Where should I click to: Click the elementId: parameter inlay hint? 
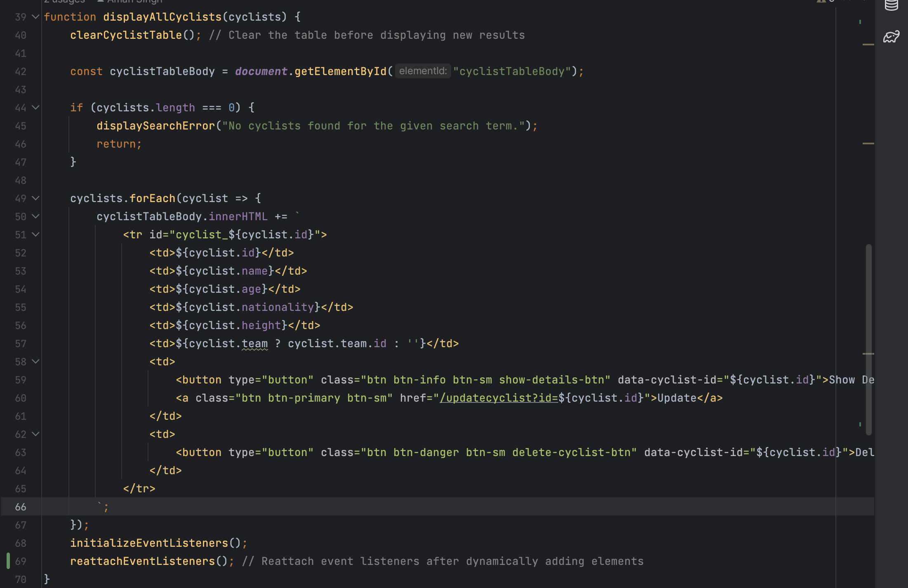coord(423,71)
